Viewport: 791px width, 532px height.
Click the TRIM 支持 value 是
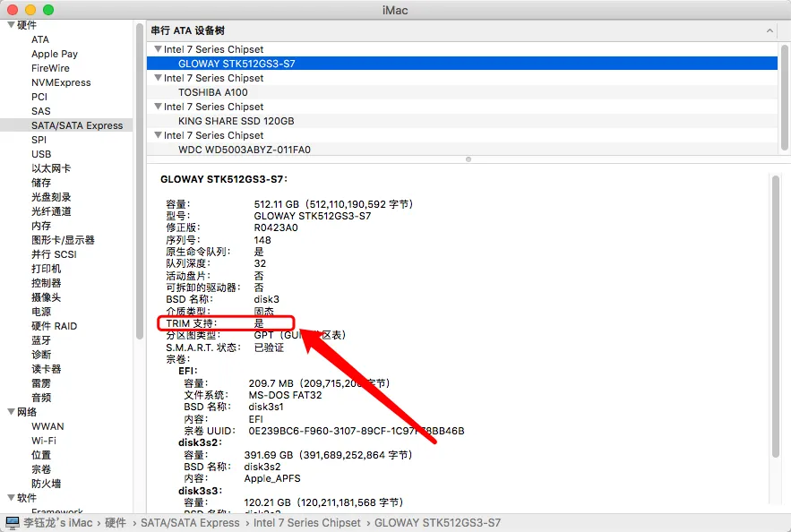coord(259,323)
